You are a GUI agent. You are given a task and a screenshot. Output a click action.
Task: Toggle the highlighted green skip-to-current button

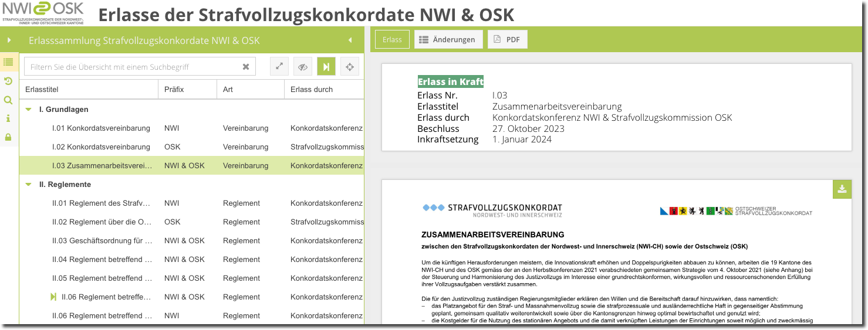[326, 67]
